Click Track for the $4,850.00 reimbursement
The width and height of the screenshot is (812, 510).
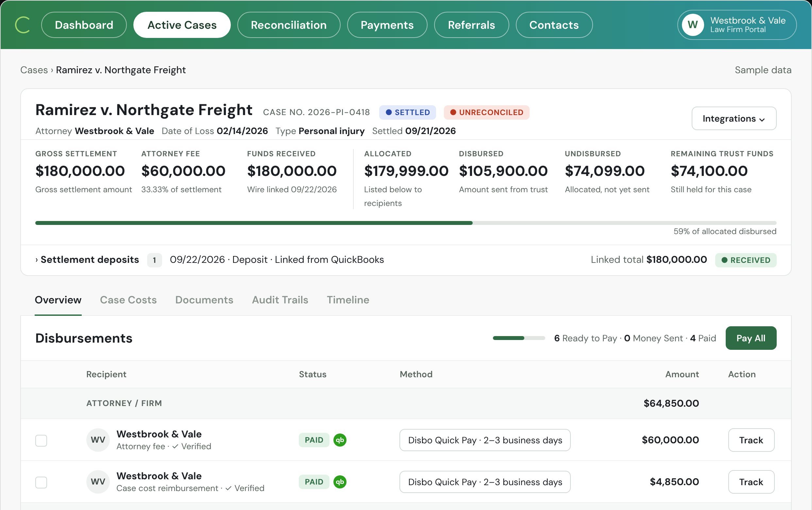751,482
